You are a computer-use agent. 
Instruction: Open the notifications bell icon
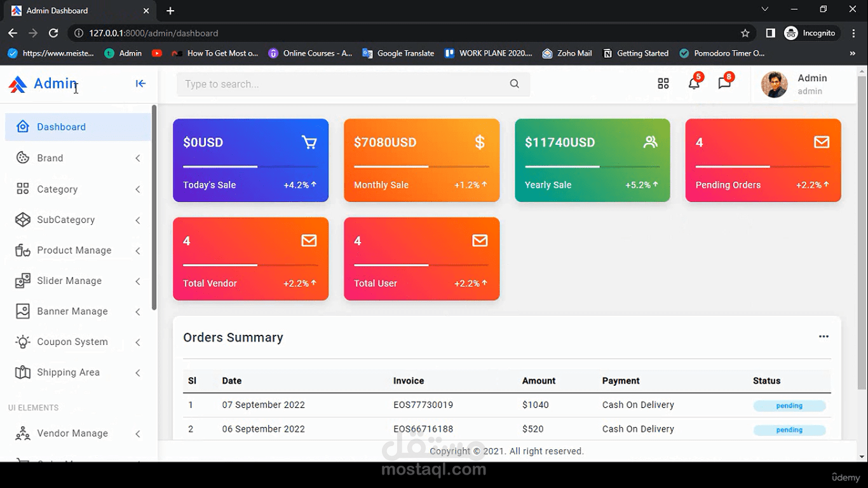tap(694, 84)
